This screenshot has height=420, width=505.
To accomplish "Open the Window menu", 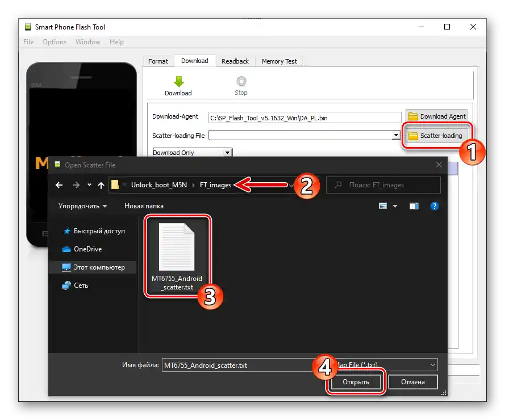I will pyautogui.click(x=88, y=42).
